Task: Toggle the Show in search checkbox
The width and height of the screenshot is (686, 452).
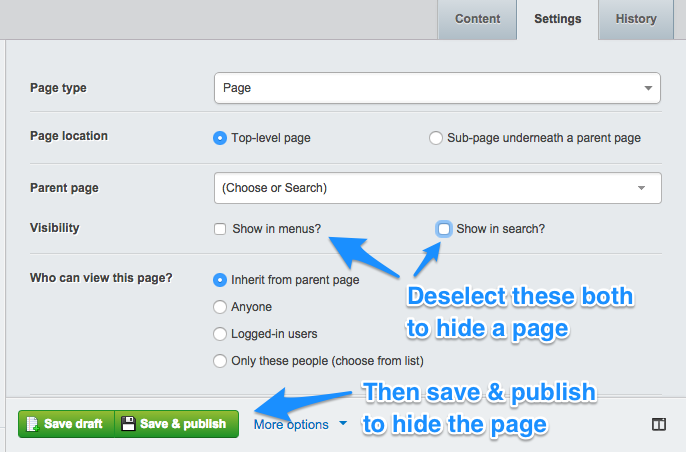Action: [444, 229]
